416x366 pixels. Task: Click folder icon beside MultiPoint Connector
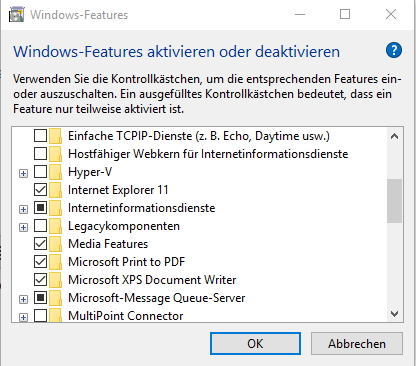(x=55, y=315)
